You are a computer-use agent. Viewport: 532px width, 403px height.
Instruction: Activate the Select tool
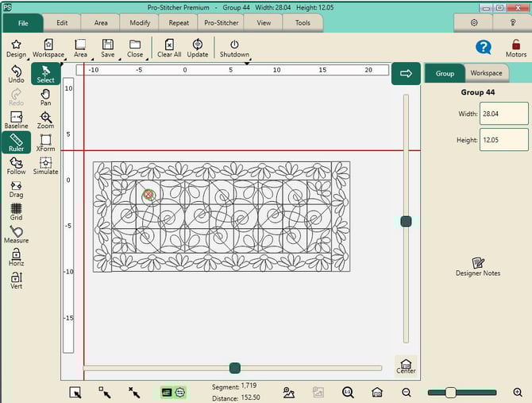tap(45, 74)
